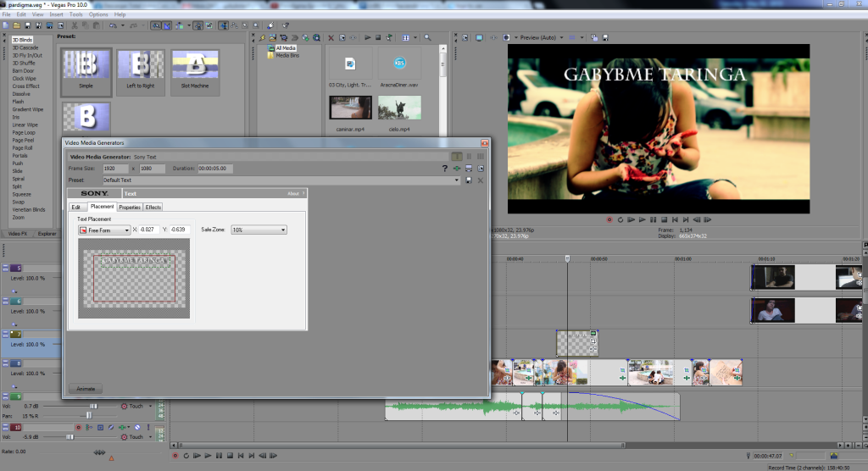Screen dimensions: 868x471
Task: Click the Frame Size width field showing 1920
Action: 115,169
